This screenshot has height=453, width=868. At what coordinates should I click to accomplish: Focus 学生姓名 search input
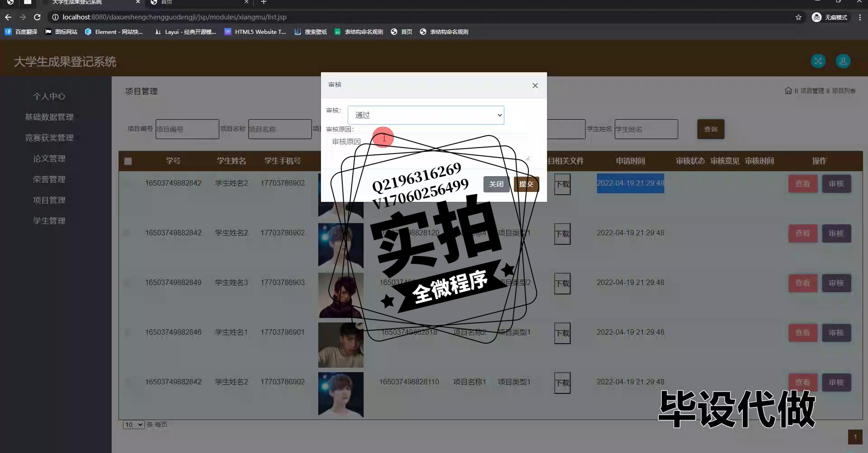point(646,129)
